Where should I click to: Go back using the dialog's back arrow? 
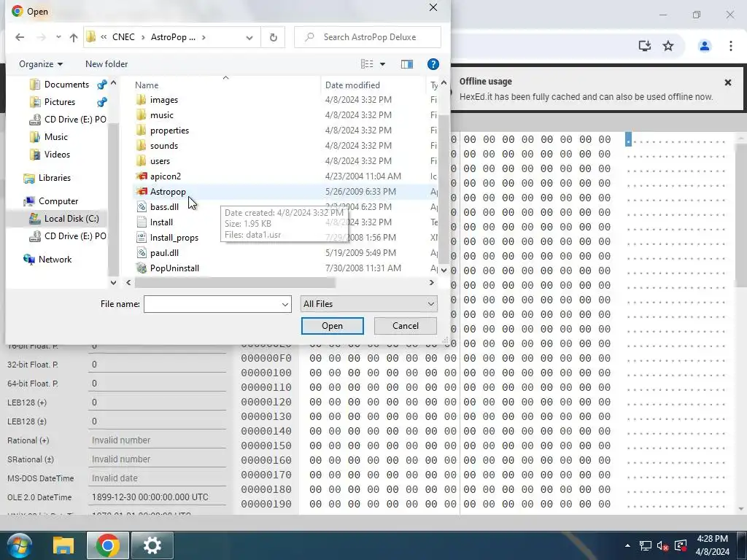coord(20,37)
